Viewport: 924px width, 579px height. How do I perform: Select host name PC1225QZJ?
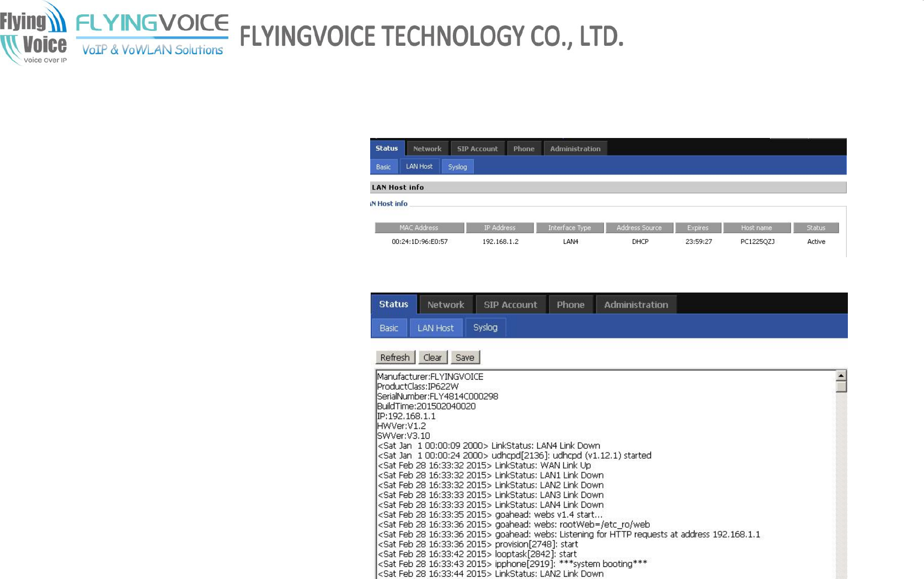click(x=757, y=242)
